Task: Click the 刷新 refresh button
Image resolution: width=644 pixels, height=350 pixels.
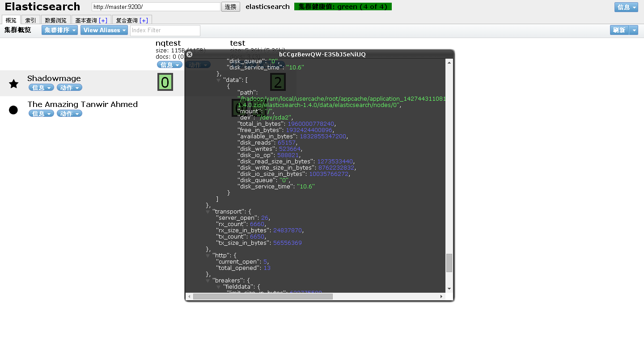Action: click(x=619, y=30)
